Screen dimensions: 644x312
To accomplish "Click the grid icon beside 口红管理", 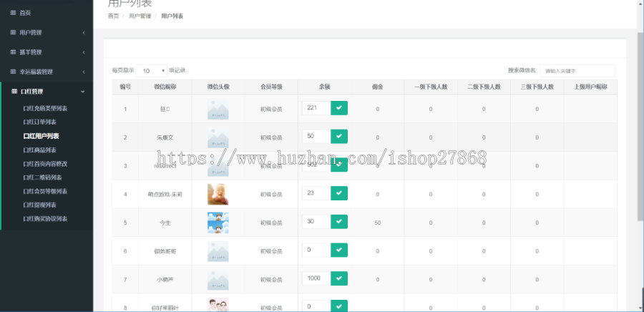I will pos(14,92).
